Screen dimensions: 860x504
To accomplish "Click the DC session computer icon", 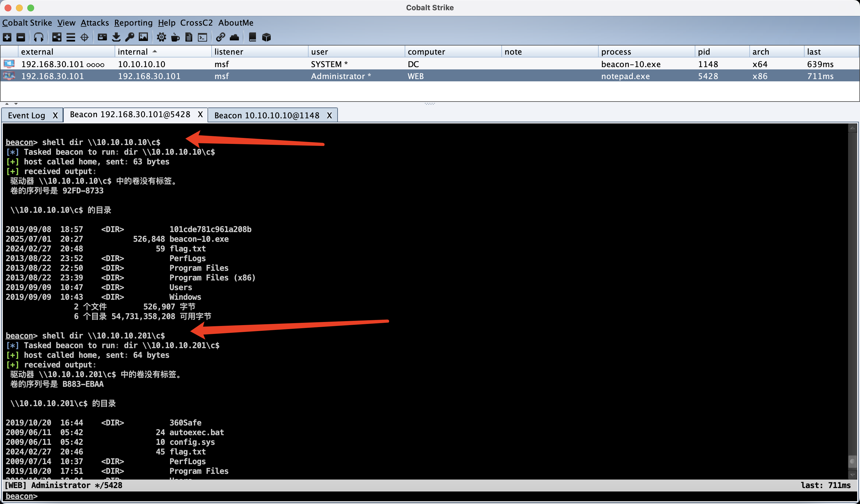I will [9, 64].
